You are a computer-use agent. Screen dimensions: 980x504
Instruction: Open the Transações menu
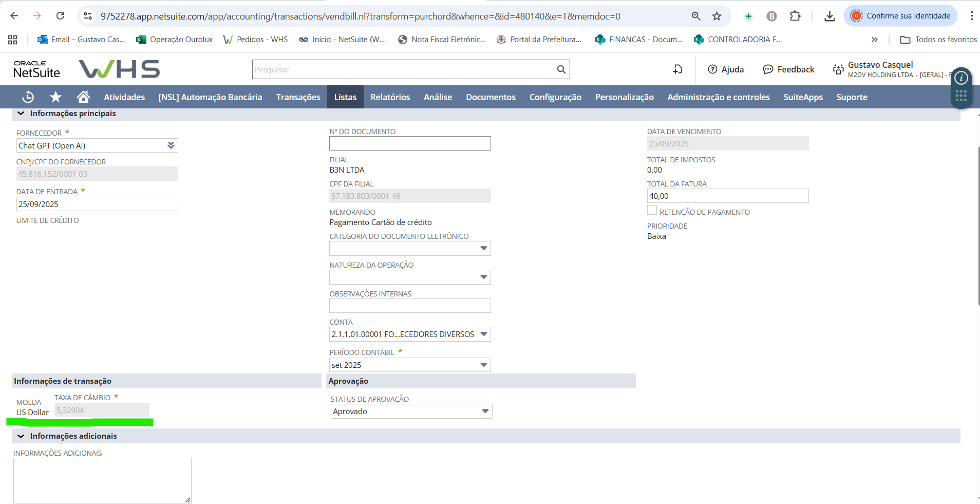point(298,97)
